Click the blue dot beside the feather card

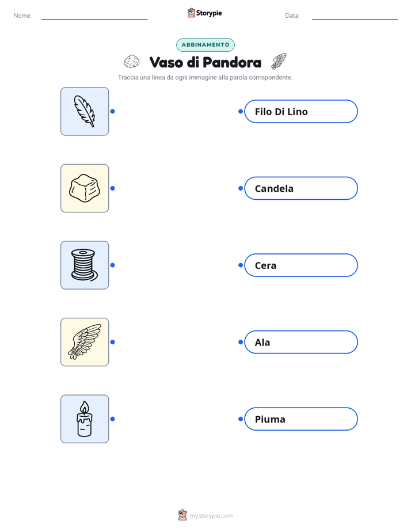(x=113, y=111)
